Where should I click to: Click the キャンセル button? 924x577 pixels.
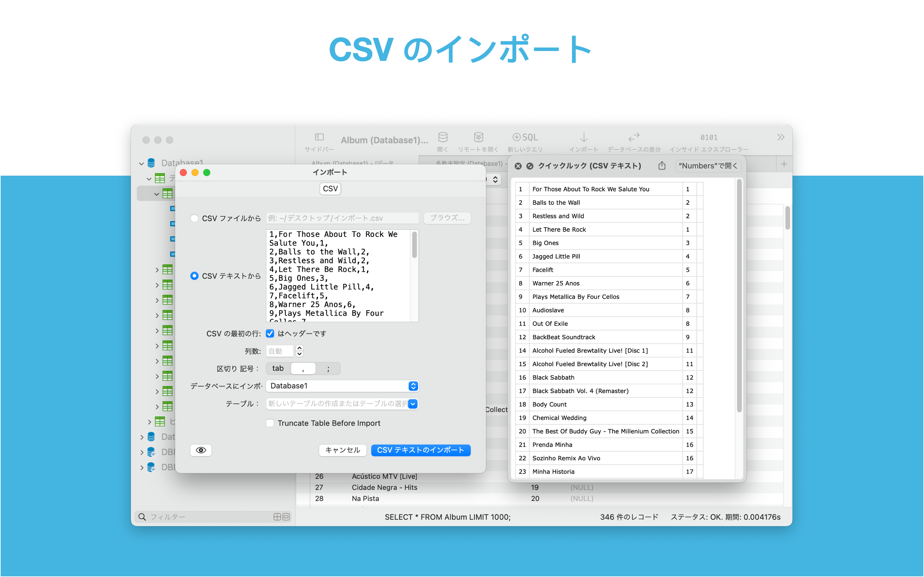pyautogui.click(x=343, y=450)
